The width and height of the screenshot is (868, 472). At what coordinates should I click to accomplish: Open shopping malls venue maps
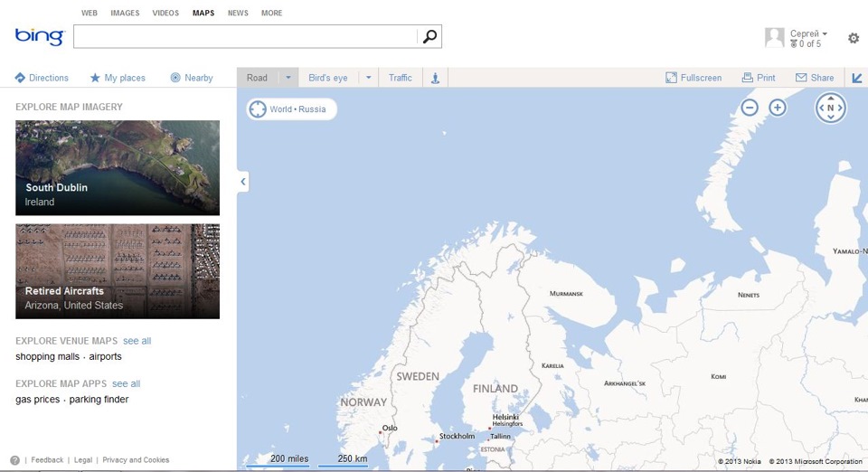click(x=48, y=356)
